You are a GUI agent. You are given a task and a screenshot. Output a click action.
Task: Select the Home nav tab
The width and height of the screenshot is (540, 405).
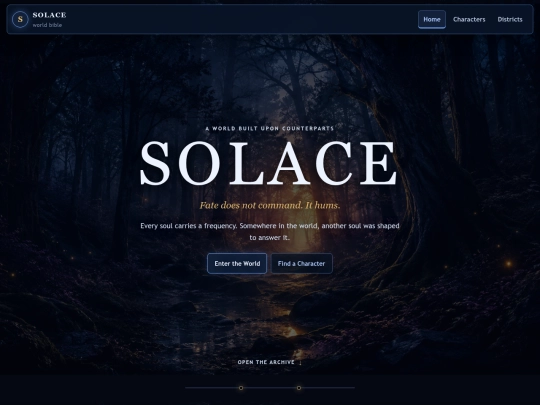pos(432,19)
